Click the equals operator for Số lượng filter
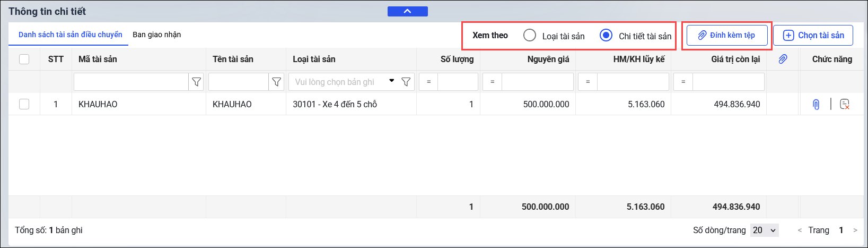Viewport: 868px width, 248px height. coord(428,82)
